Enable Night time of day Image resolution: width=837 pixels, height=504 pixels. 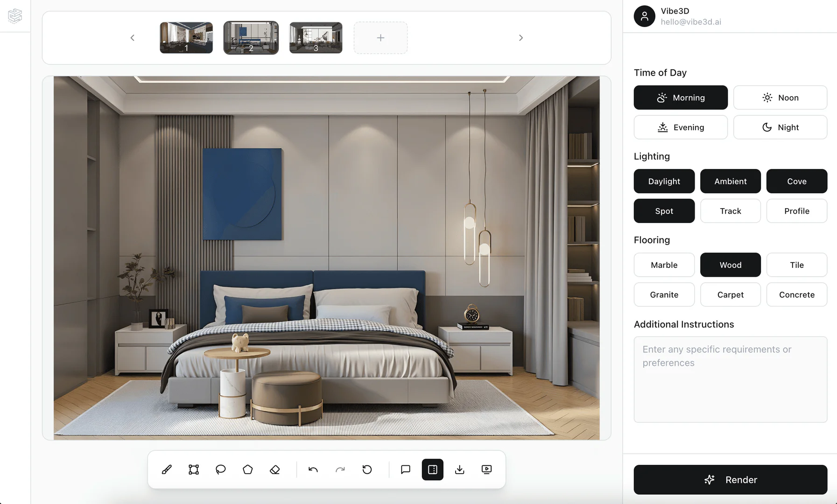(780, 127)
